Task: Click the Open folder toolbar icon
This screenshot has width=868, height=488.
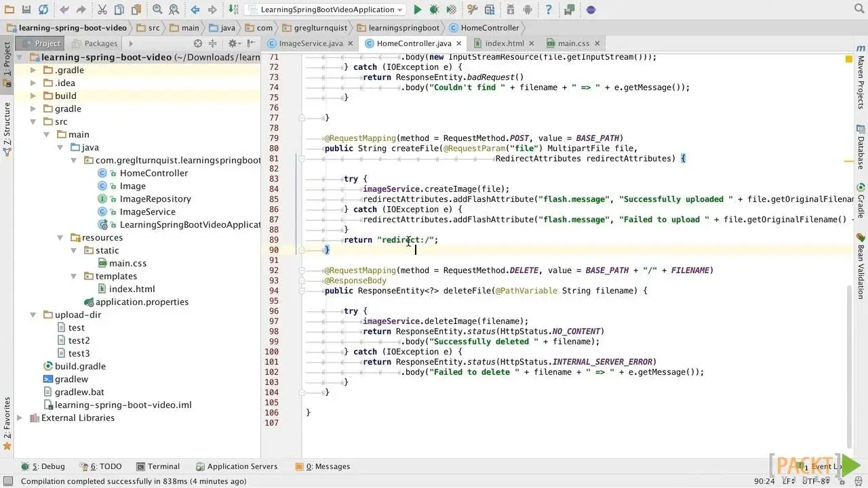Action: pyautogui.click(x=9, y=9)
